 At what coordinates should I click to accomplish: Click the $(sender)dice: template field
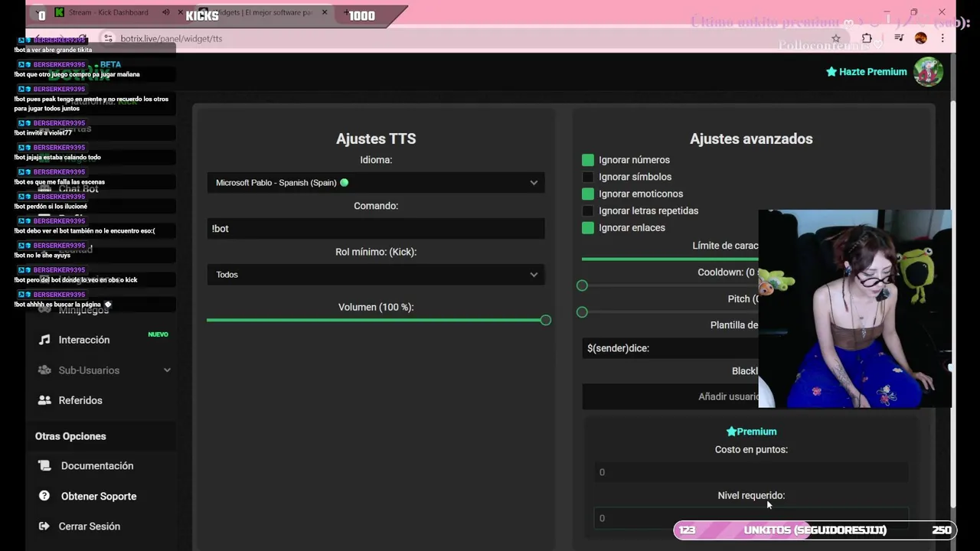[x=671, y=348]
